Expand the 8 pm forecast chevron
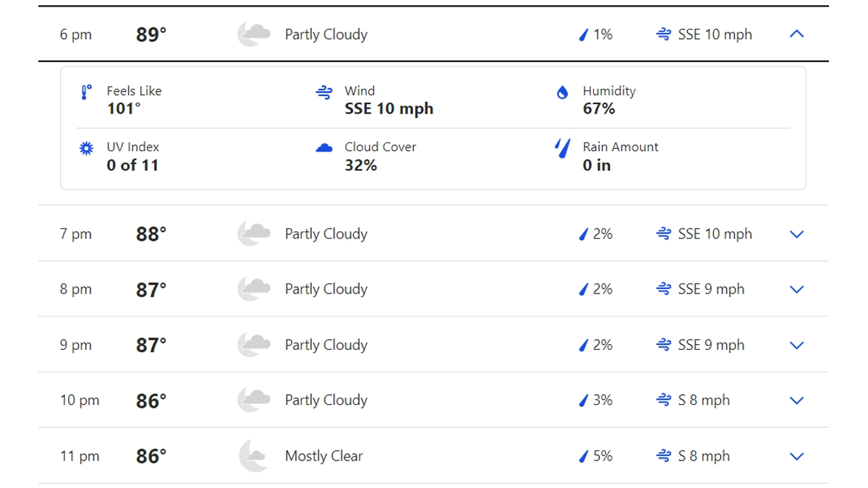This screenshot has height=488, width=868. coord(796,289)
